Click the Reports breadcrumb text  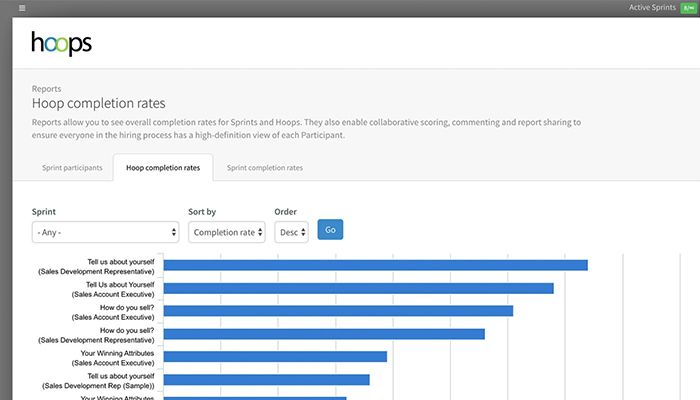(x=46, y=88)
